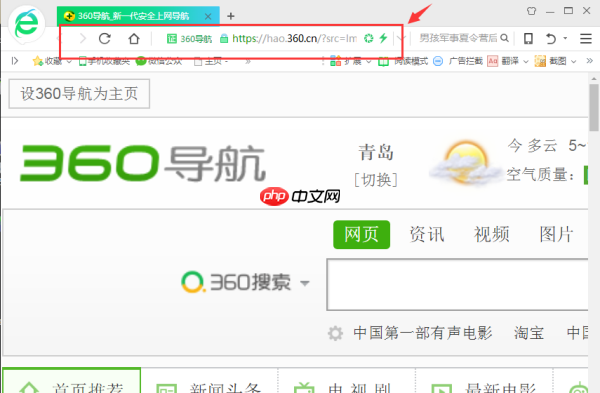Image resolution: width=600 pixels, height=393 pixels.
Task: Click the 空气质量 air quality label
Action: pos(540,175)
